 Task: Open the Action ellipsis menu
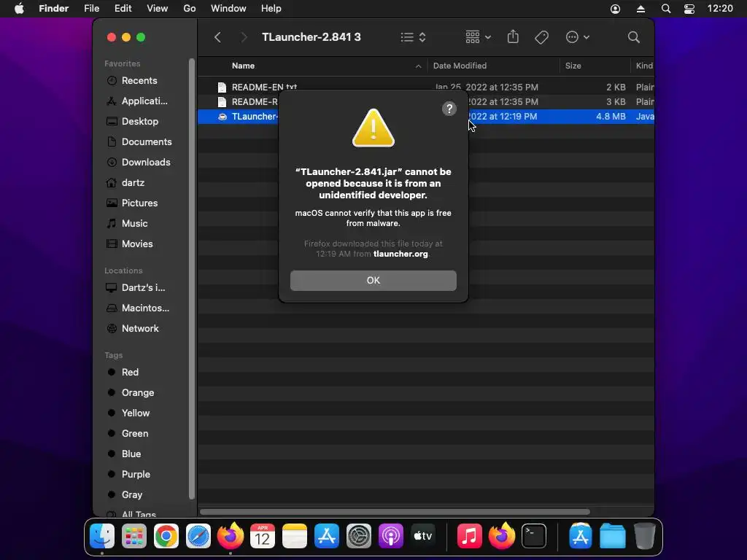tap(578, 37)
